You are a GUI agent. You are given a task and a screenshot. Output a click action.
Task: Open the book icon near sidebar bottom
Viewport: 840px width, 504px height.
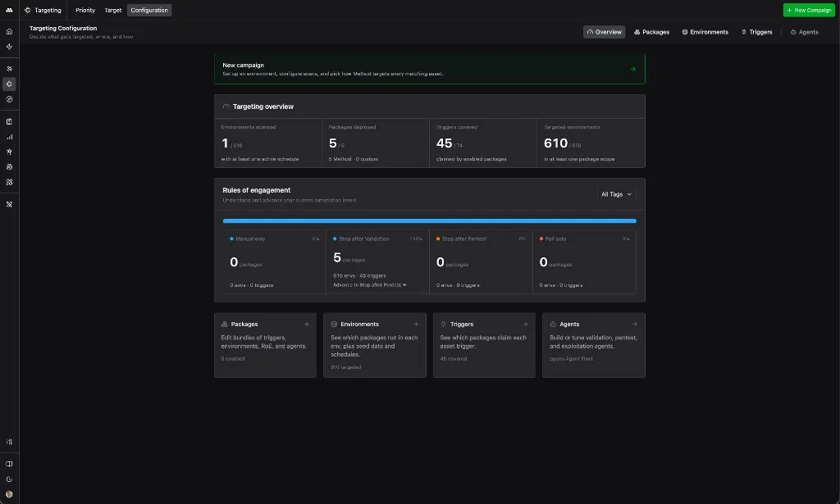(9, 465)
